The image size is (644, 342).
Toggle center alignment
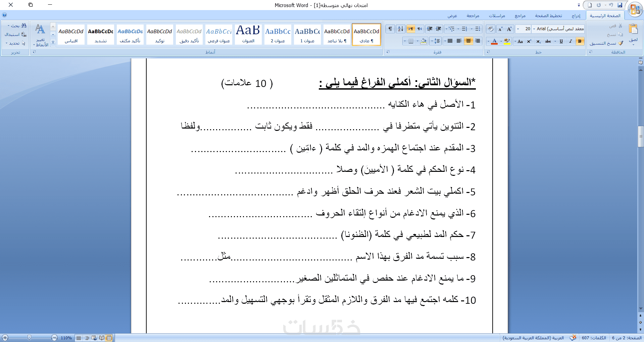pyautogui.click(x=468, y=41)
